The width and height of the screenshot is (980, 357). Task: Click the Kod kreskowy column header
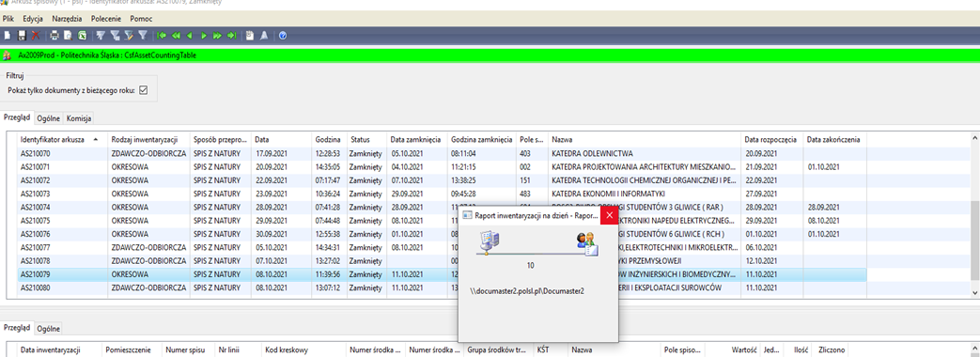coord(303,350)
